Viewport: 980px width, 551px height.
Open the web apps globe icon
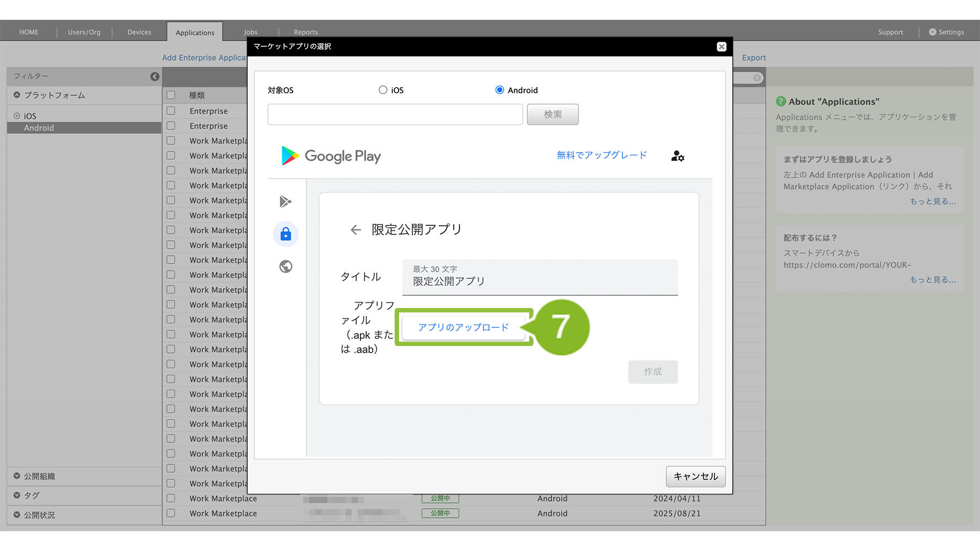point(286,267)
